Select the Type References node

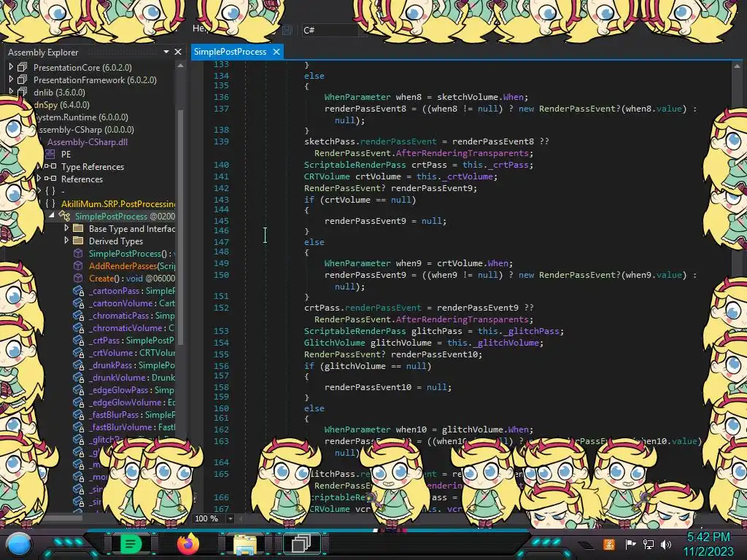point(93,167)
